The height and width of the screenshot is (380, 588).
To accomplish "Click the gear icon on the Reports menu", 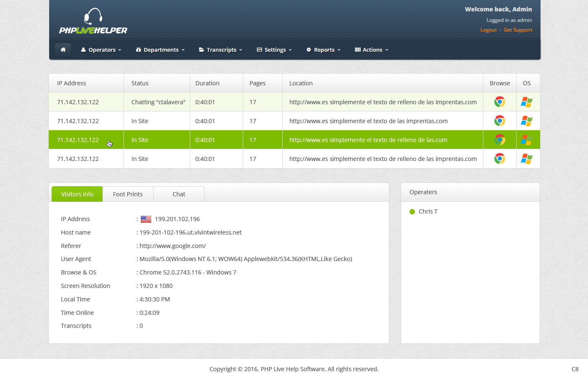I will point(309,50).
